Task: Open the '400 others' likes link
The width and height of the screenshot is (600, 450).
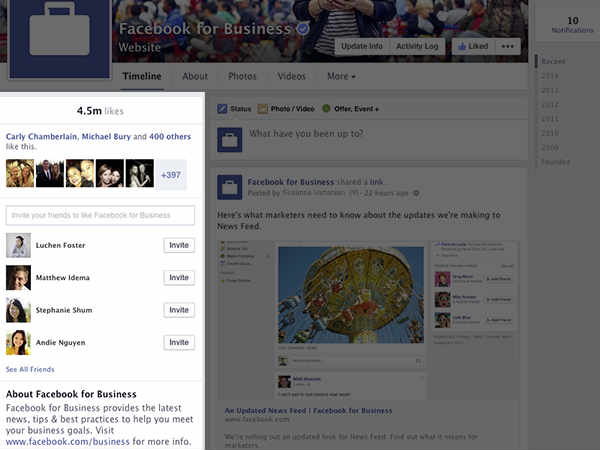Action: tap(170, 137)
